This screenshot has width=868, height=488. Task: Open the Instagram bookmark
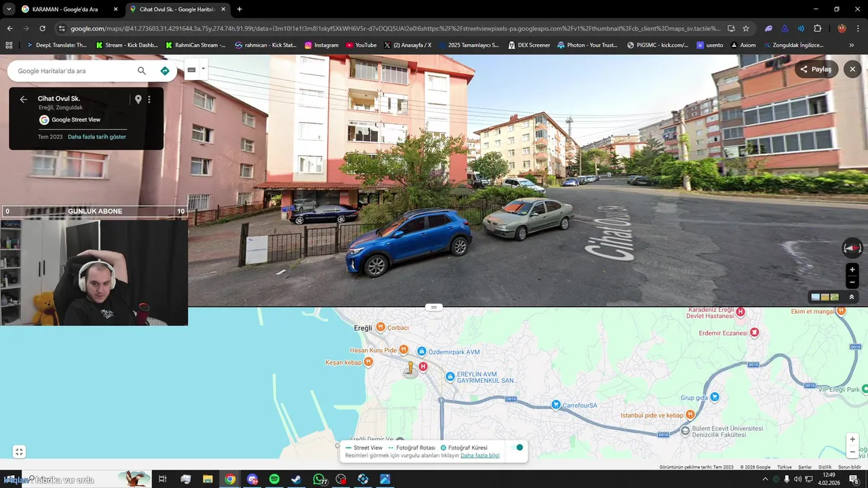click(x=321, y=45)
